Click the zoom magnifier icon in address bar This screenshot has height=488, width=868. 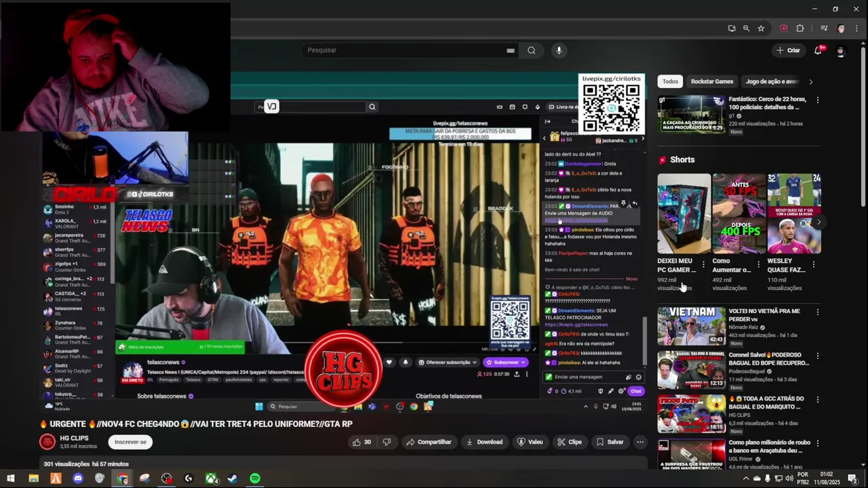746,28
